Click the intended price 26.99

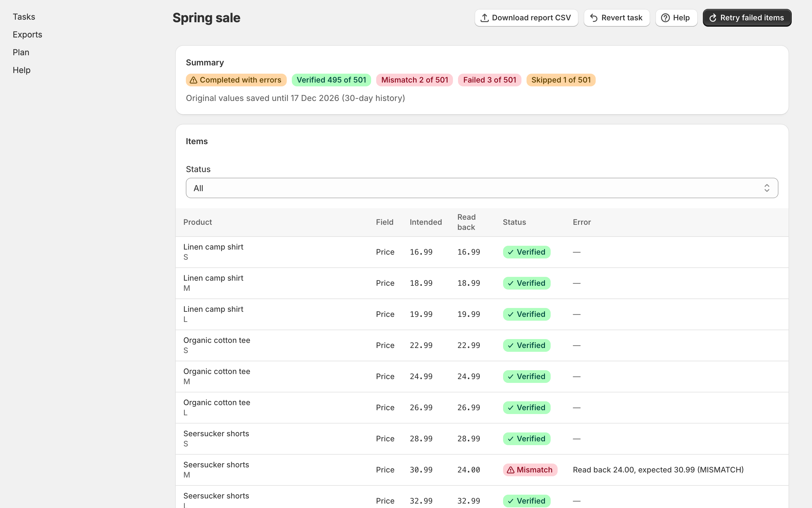click(421, 408)
